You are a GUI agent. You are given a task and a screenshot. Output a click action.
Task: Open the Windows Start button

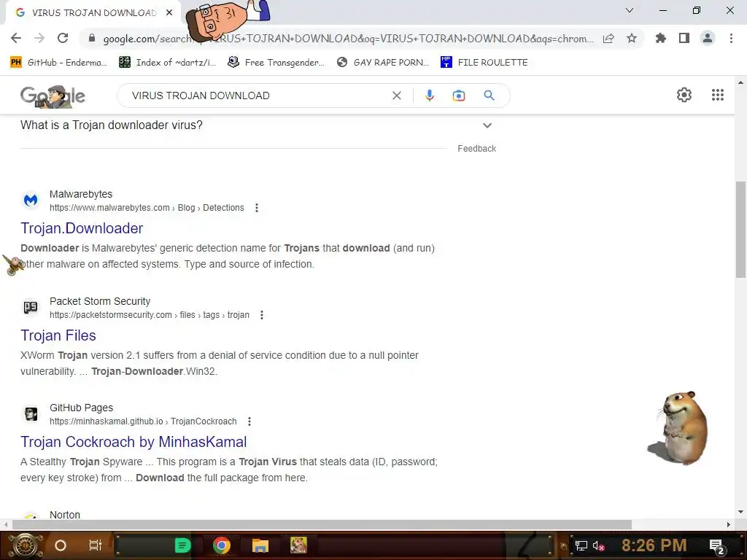(25, 545)
